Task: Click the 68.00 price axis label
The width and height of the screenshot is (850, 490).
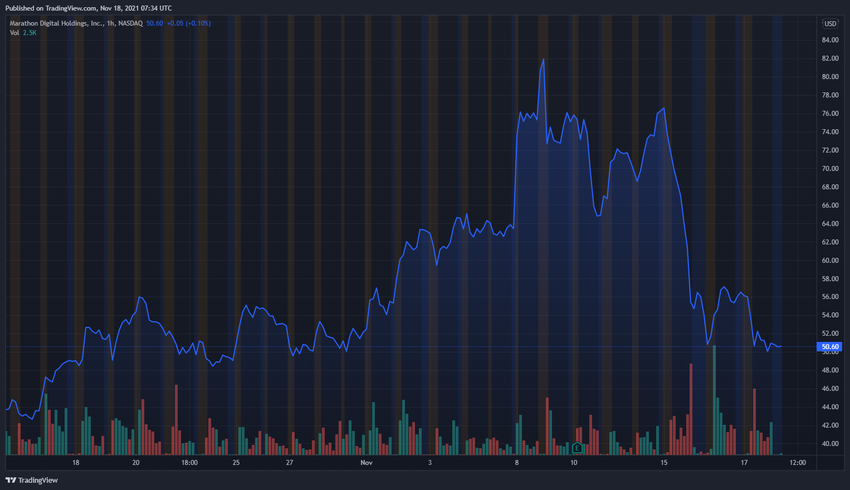Action: 830,187
